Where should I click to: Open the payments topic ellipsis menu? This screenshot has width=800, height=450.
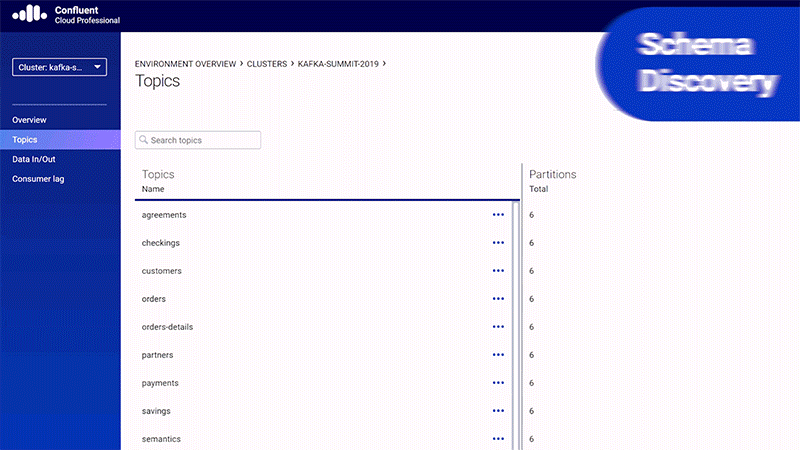pyautogui.click(x=498, y=383)
